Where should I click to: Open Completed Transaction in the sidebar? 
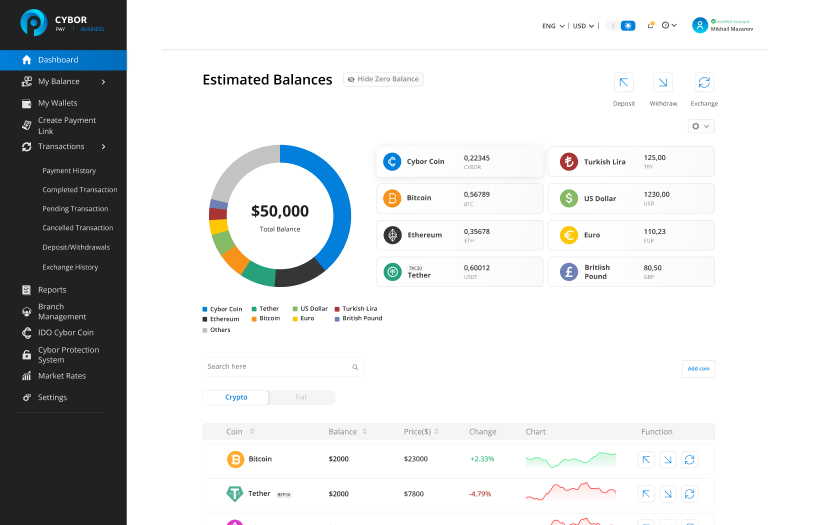pyautogui.click(x=80, y=190)
